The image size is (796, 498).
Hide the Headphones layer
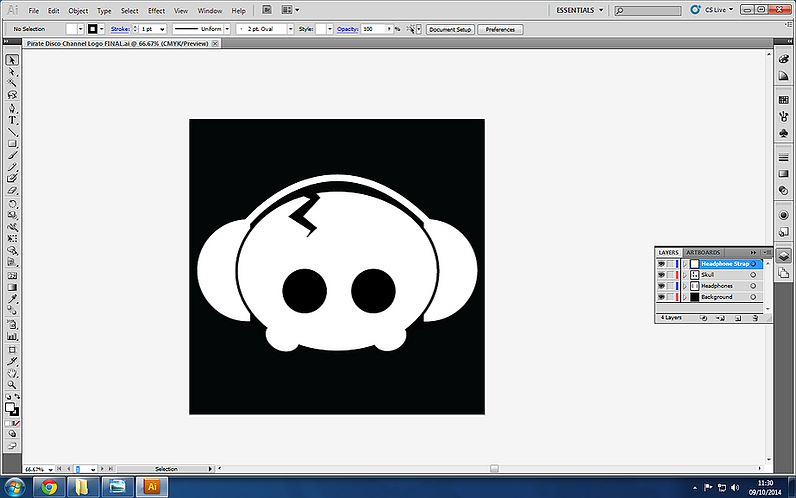tap(661, 286)
